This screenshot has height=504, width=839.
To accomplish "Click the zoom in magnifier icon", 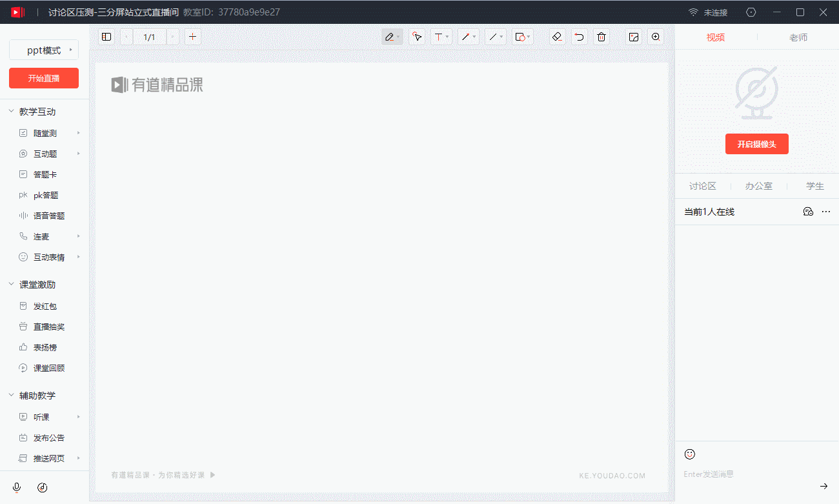I will pos(656,37).
